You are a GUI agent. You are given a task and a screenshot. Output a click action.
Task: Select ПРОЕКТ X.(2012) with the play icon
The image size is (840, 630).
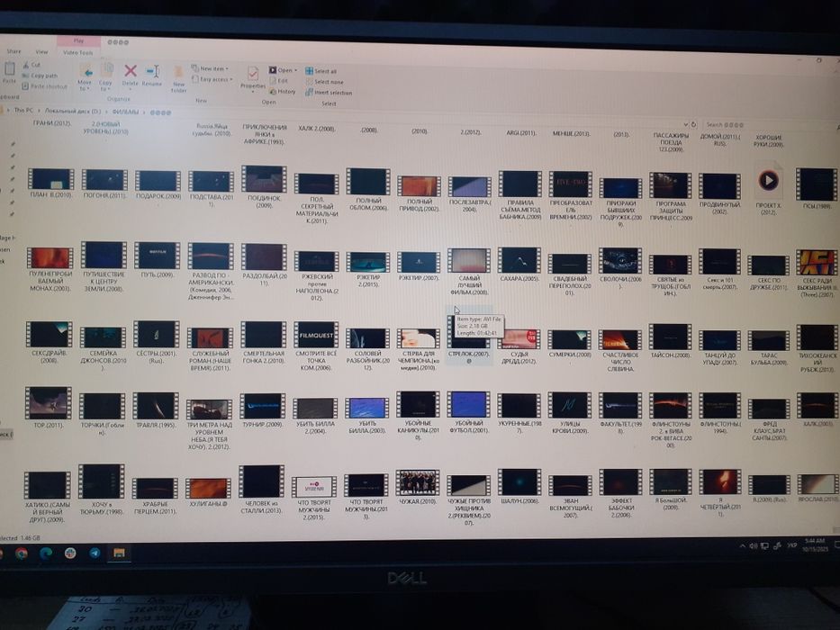(768, 187)
